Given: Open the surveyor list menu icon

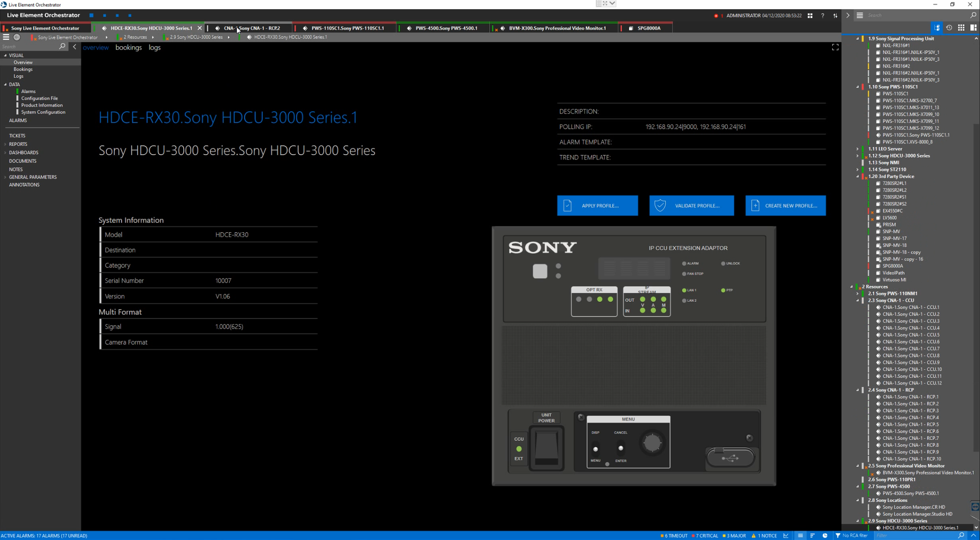Looking at the screenshot, I should (860, 15).
